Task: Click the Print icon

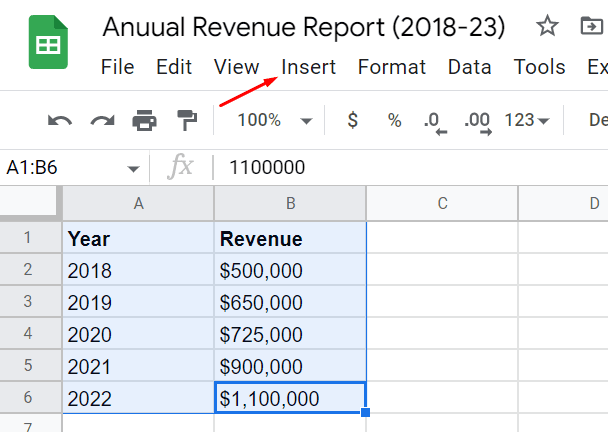Action: (145, 120)
